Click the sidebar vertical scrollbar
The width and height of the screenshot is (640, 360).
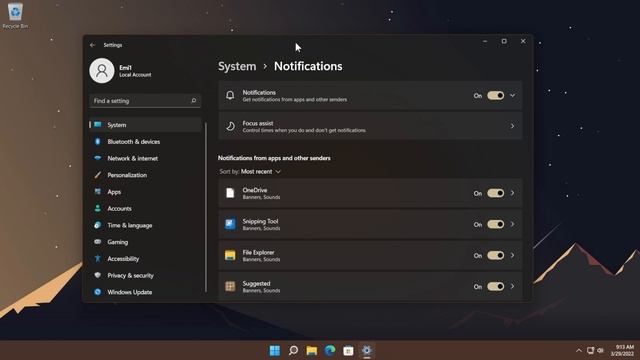pos(206,207)
